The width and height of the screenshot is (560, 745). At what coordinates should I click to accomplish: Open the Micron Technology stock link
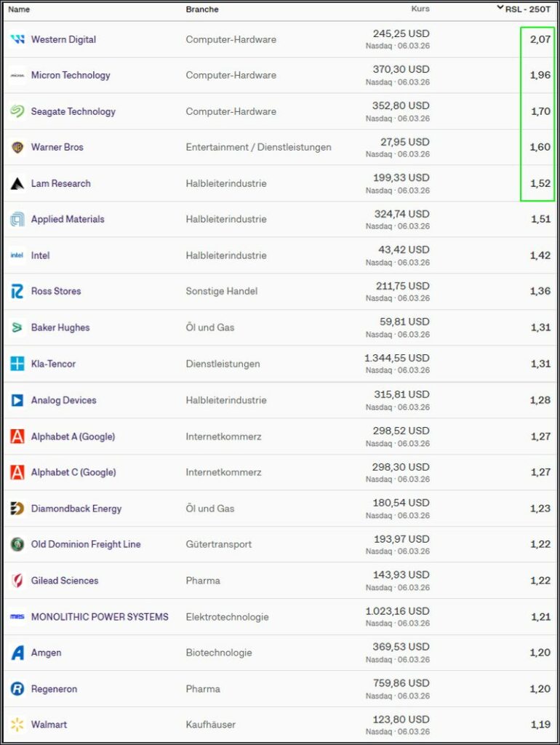(71, 76)
